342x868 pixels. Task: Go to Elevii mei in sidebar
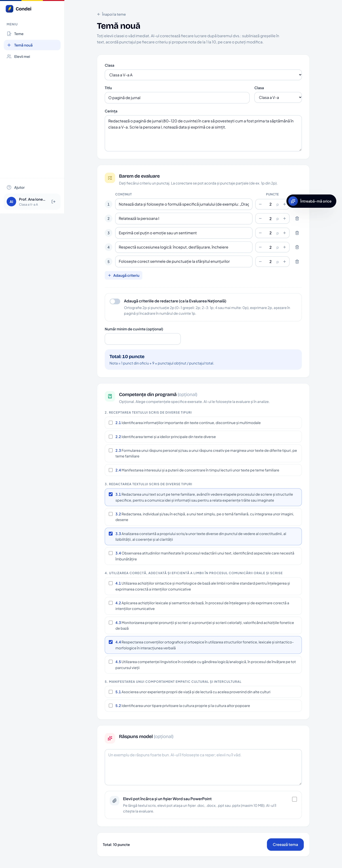pos(32,57)
